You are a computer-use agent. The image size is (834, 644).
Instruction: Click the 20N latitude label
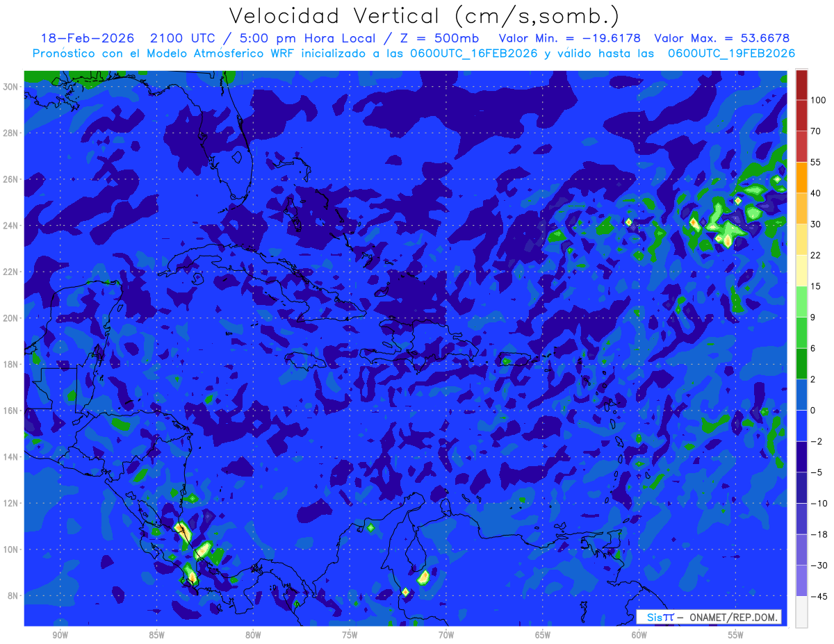[10, 318]
